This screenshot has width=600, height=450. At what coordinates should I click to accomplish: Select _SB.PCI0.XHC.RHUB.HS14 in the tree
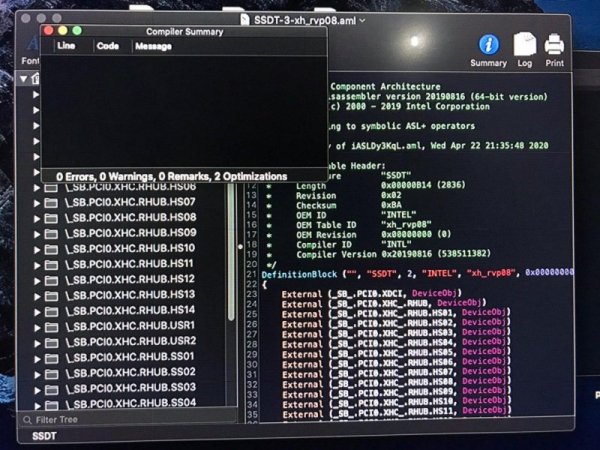click(130, 310)
